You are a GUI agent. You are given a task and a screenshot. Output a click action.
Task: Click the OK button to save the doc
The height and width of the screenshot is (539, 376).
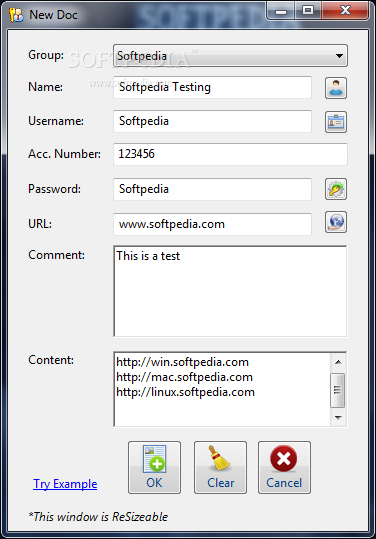click(154, 468)
